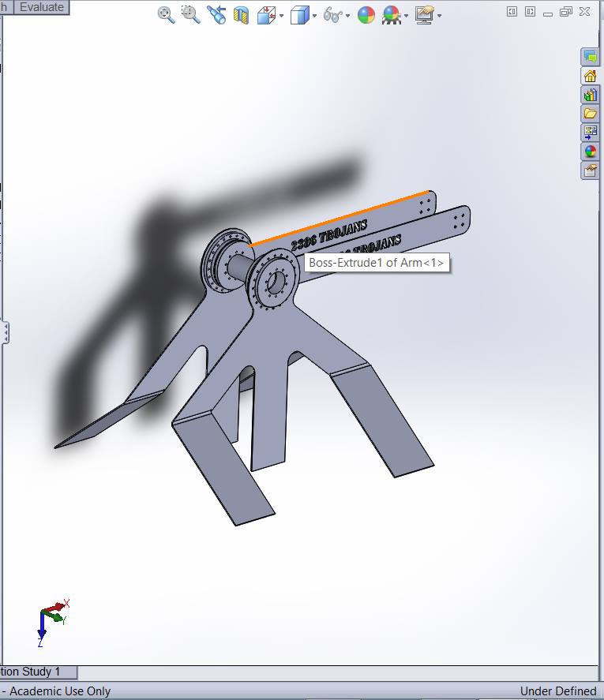Click the Under Defined status text

[558, 691]
